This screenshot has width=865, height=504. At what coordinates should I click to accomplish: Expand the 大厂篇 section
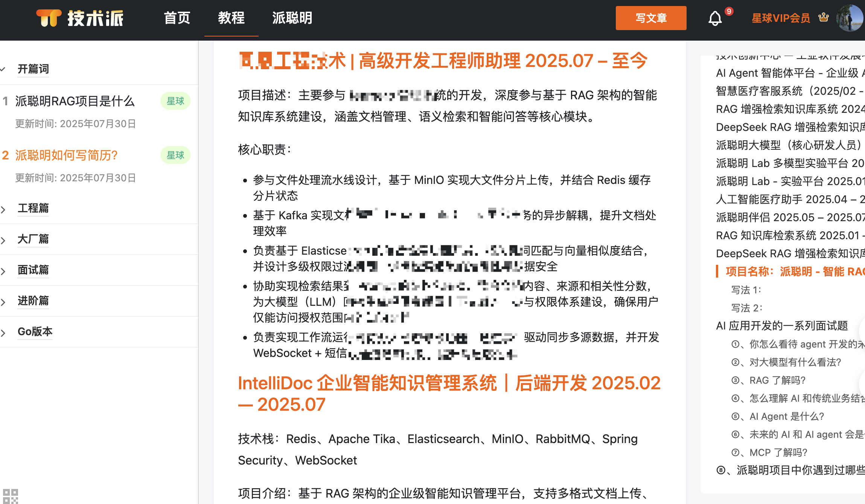33,239
